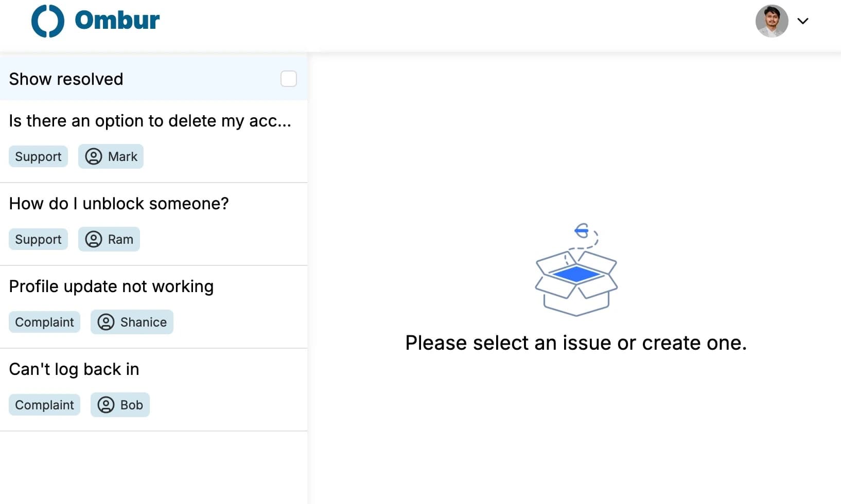Click the Show resolved label text
This screenshot has width=841, height=504.
click(66, 79)
